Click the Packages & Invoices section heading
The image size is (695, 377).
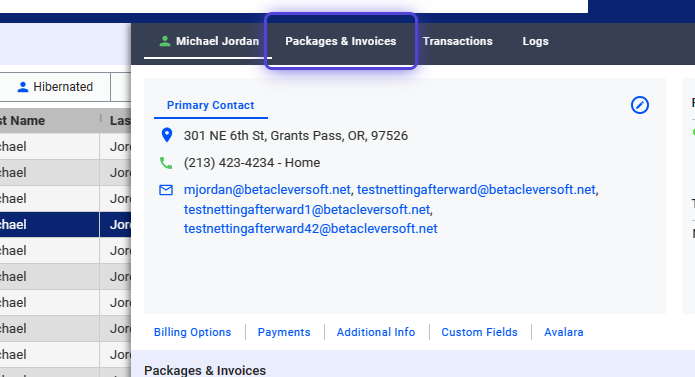(x=205, y=370)
